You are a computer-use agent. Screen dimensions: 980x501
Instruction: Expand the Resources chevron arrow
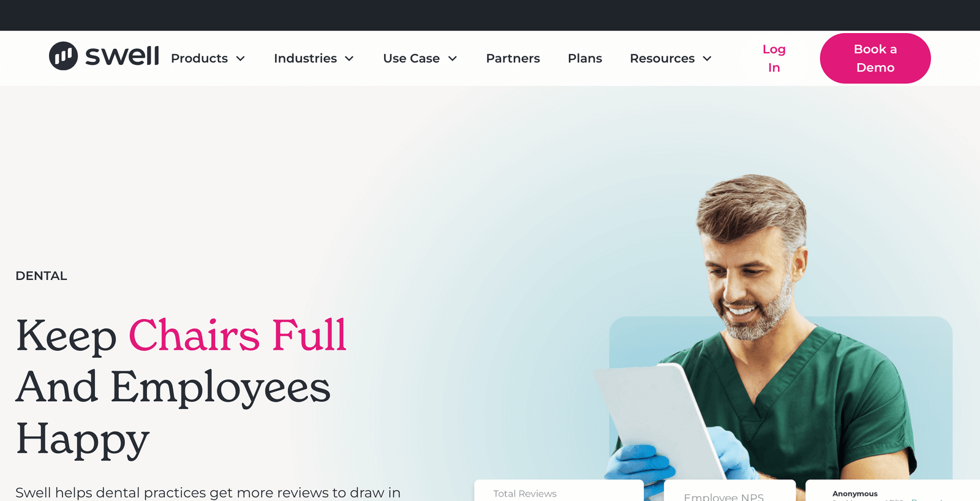(x=707, y=59)
